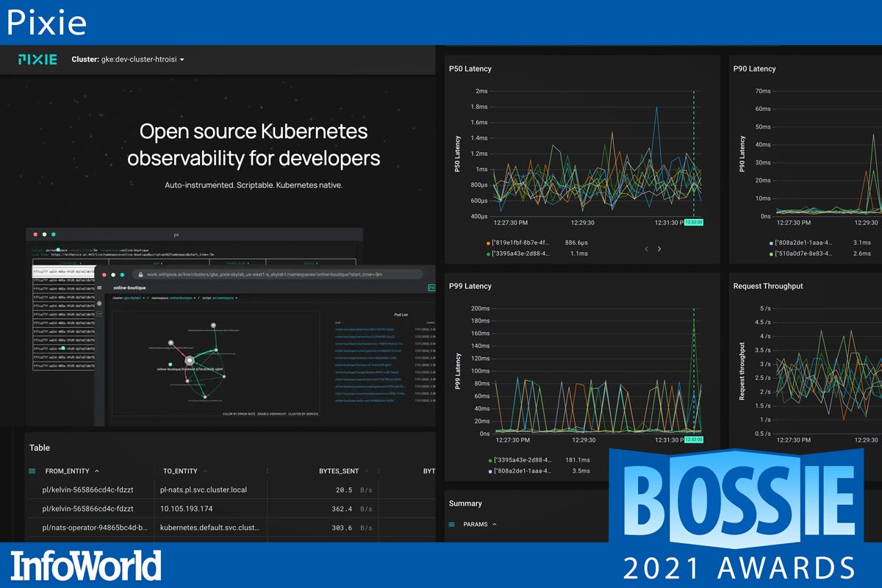Click the Table panel title
Screen dimensions: 882x588
(40, 448)
